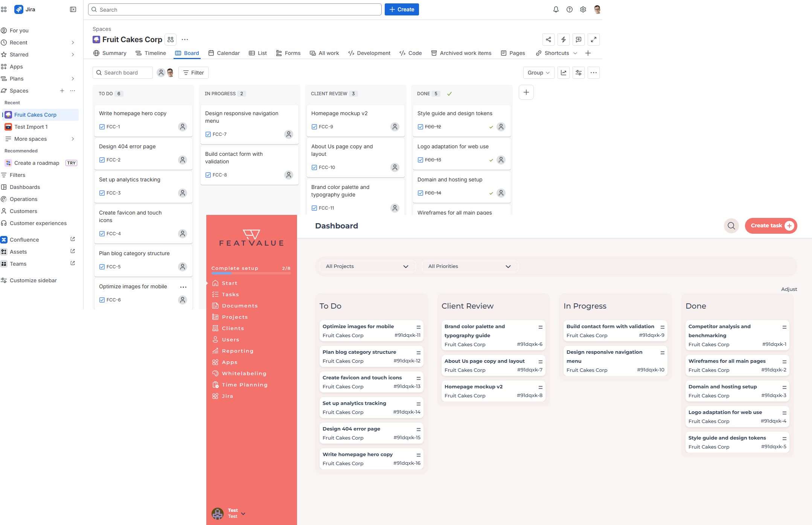
Task: Click the FCC-9 task type checkbox icon
Action: tap(314, 127)
